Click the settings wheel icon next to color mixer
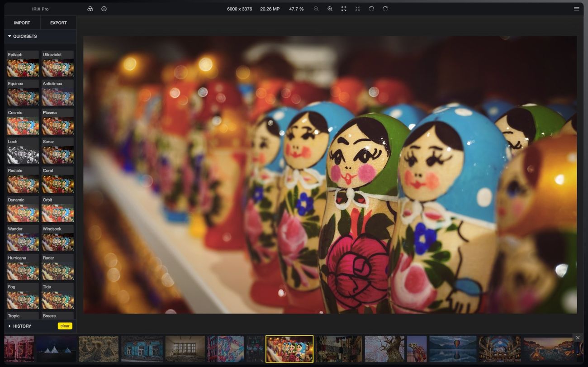 tap(104, 9)
